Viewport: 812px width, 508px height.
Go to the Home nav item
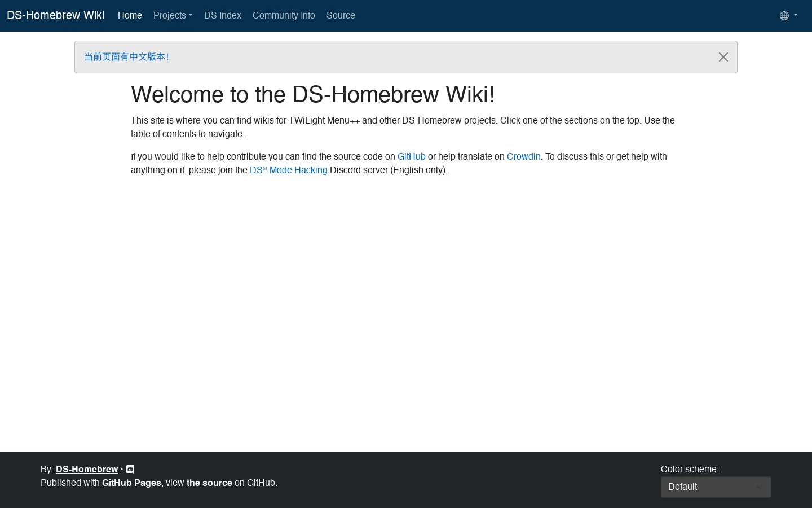tap(130, 16)
